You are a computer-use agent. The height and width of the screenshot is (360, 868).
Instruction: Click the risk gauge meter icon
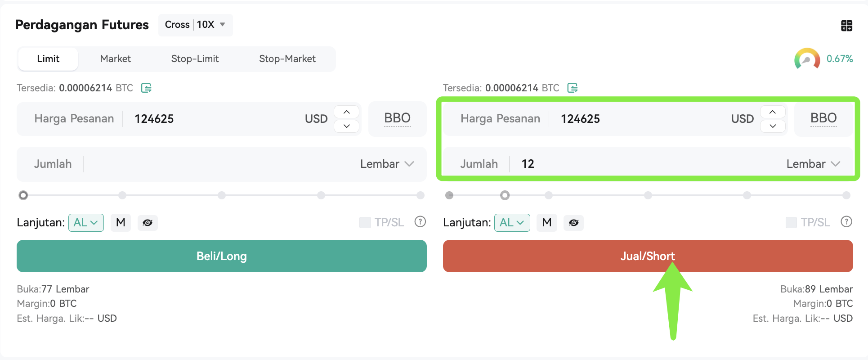pyautogui.click(x=807, y=59)
